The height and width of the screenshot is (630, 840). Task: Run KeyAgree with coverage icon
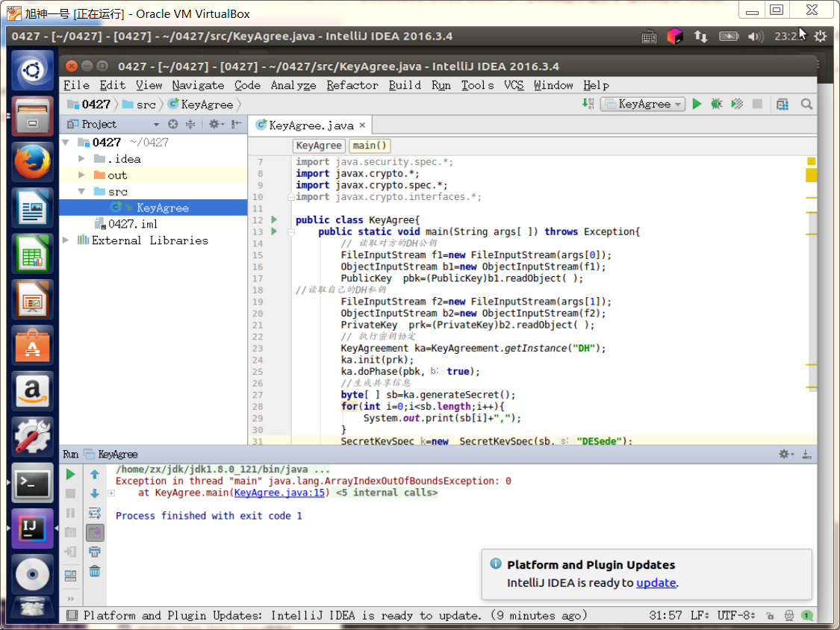[x=737, y=104]
